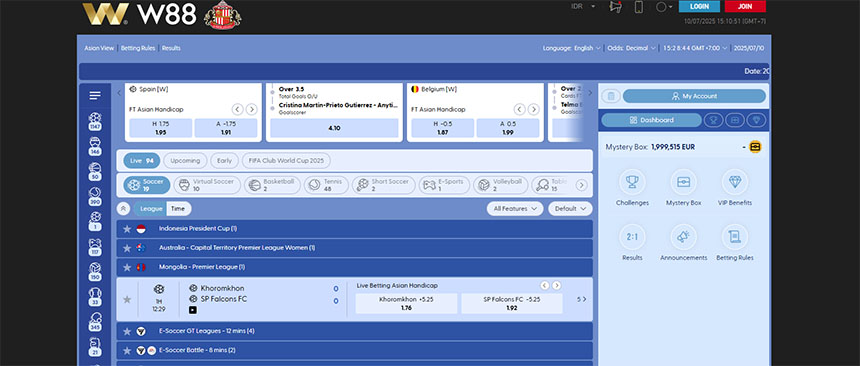This screenshot has width=860, height=366.
Task: Open the Odds Decimal dropdown
Action: [x=632, y=48]
